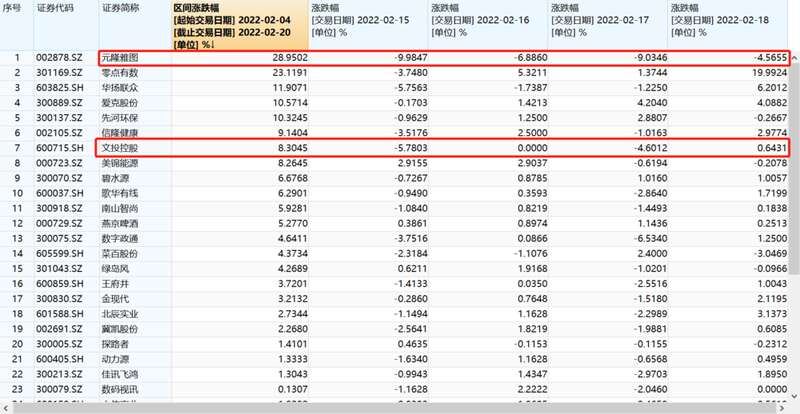Select the 碧水源 name cell
The width and height of the screenshot is (800, 414).
[x=115, y=178]
